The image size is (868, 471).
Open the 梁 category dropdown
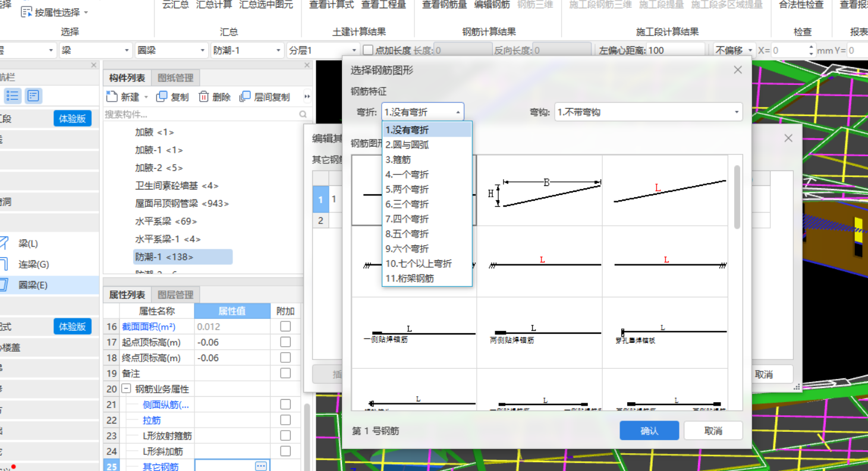click(95, 50)
